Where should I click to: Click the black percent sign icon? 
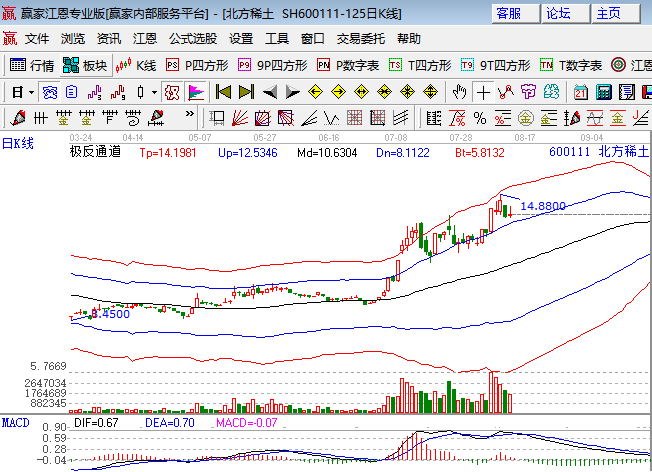[x=480, y=118]
